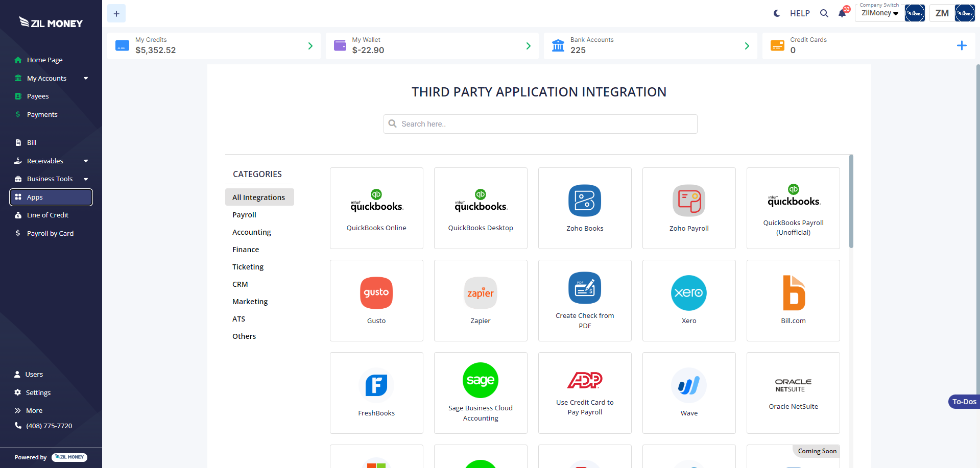Add a credit card with plus icon
The width and height of the screenshot is (980, 468).
(x=962, y=45)
